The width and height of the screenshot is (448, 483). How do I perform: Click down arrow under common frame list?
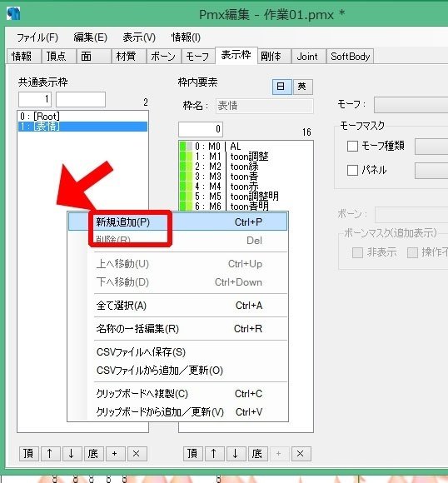(x=72, y=453)
